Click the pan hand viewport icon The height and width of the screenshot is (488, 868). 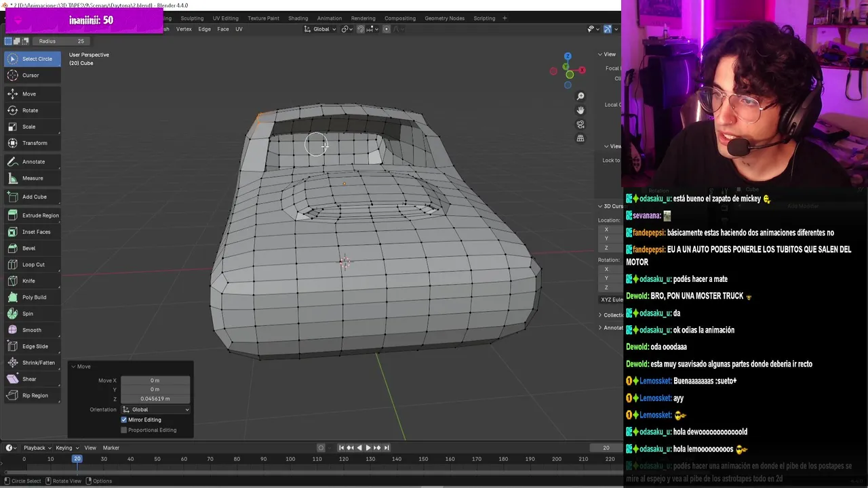click(580, 110)
